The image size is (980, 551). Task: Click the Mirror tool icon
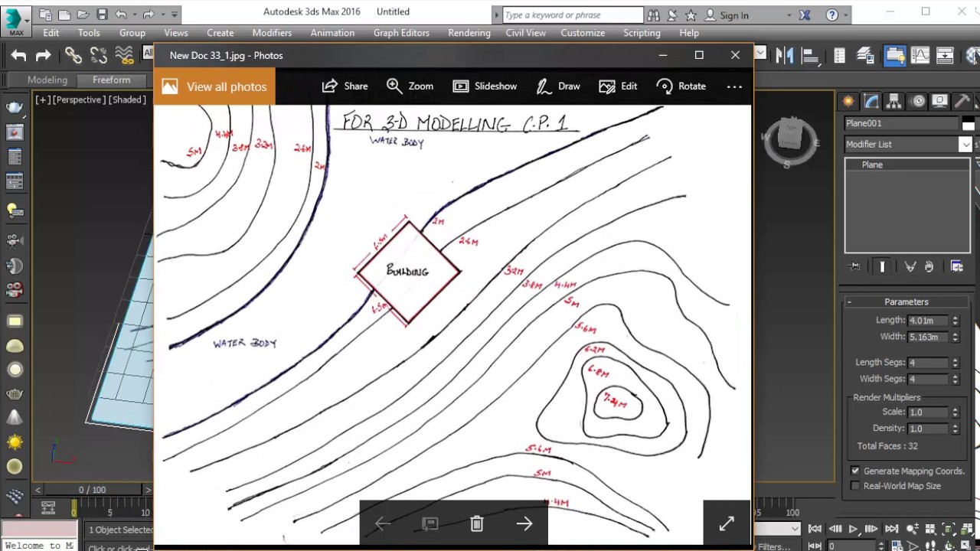click(x=785, y=55)
